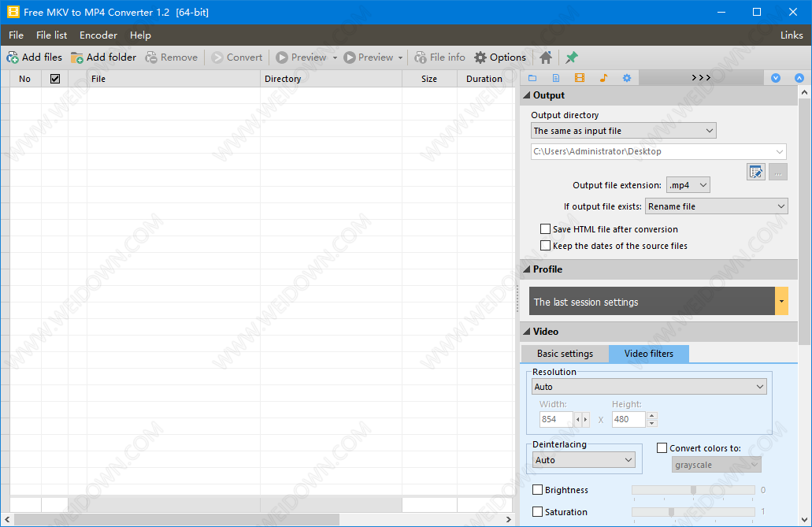
Task: Click the Width right stepper arrow
Action: (586, 419)
